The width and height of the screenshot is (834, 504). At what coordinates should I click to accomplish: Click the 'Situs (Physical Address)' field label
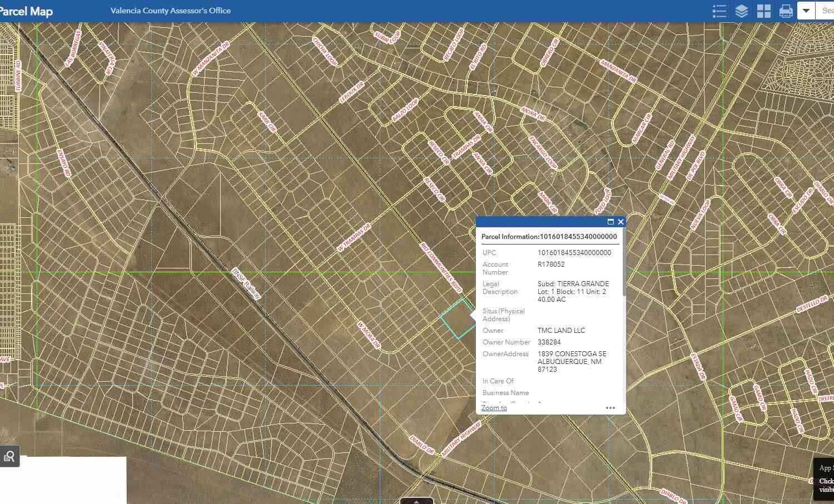coord(504,315)
